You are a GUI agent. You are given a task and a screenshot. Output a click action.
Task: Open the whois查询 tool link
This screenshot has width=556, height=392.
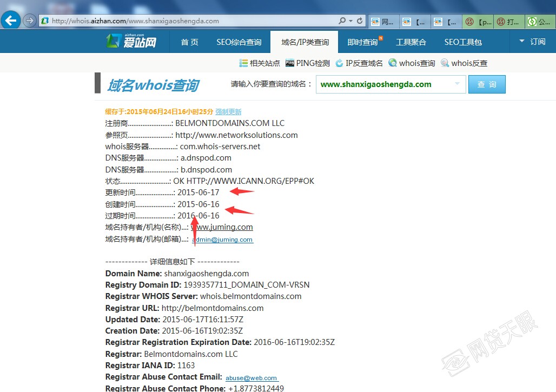click(x=412, y=63)
